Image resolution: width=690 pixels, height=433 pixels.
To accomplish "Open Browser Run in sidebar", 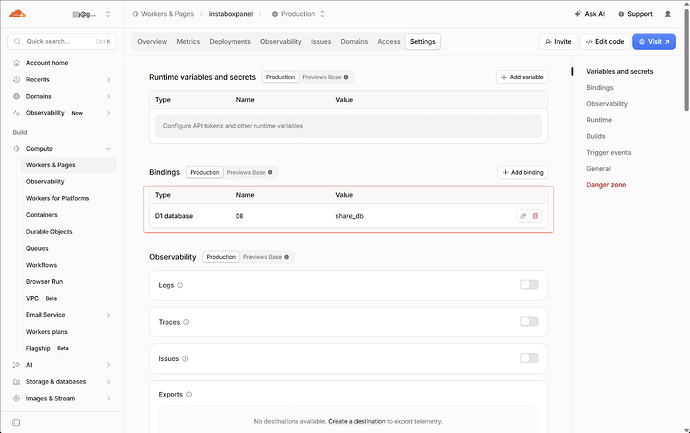I will pyautogui.click(x=44, y=282).
